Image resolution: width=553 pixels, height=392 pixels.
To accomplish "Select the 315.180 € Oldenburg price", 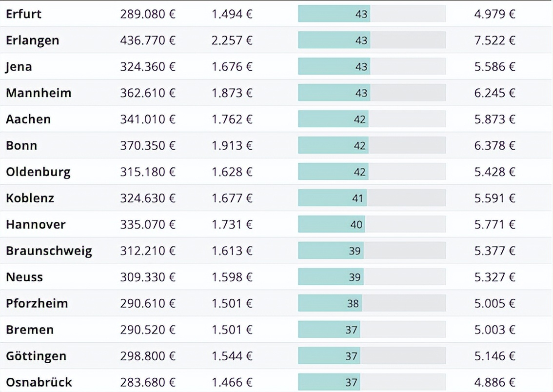I will [x=148, y=172].
